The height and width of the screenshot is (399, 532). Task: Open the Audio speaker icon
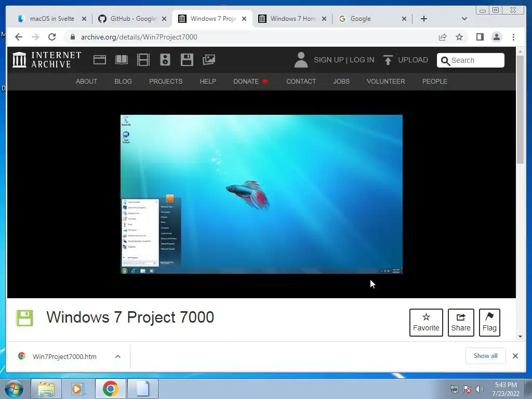point(165,60)
